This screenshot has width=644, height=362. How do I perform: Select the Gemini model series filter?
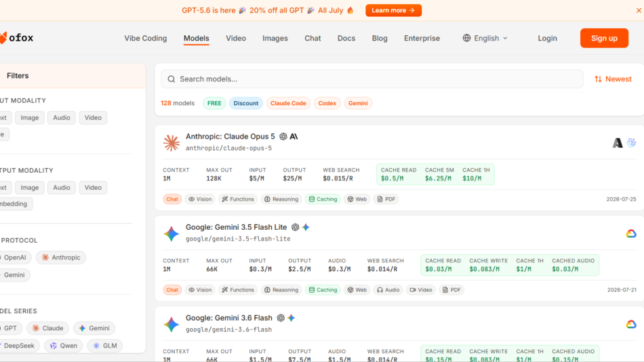point(94,328)
